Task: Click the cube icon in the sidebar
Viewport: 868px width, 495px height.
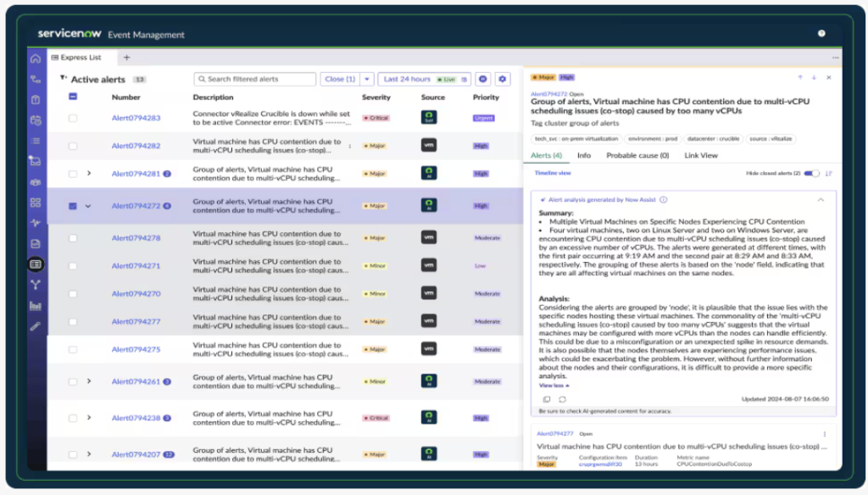Action: 36,182
